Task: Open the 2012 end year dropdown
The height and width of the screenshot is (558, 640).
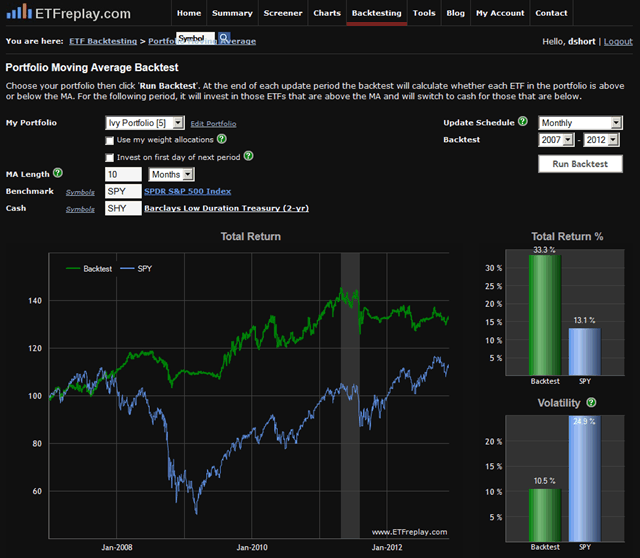Action: click(601, 140)
